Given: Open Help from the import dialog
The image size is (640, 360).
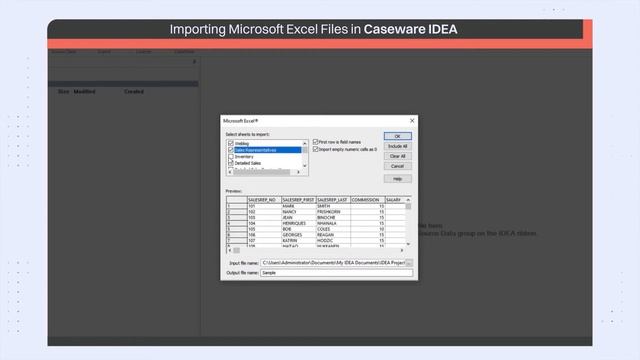Looking at the screenshot, I should pyautogui.click(x=398, y=179).
